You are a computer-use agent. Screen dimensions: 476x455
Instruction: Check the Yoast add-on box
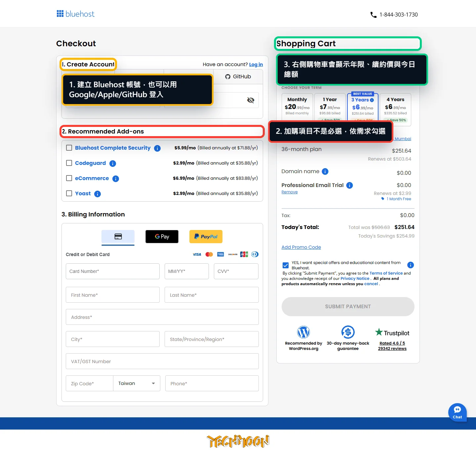[69, 193]
